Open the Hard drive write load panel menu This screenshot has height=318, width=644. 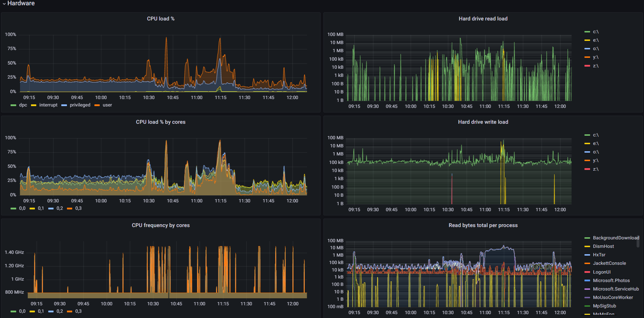tap(483, 122)
